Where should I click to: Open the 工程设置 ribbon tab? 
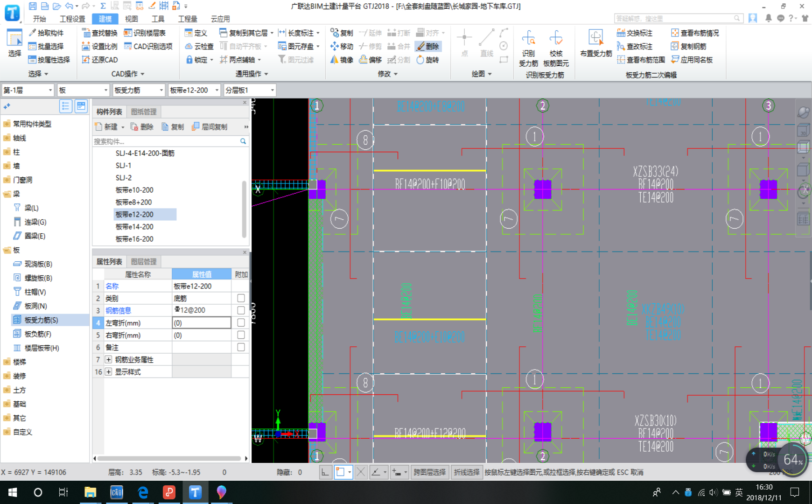[72, 19]
